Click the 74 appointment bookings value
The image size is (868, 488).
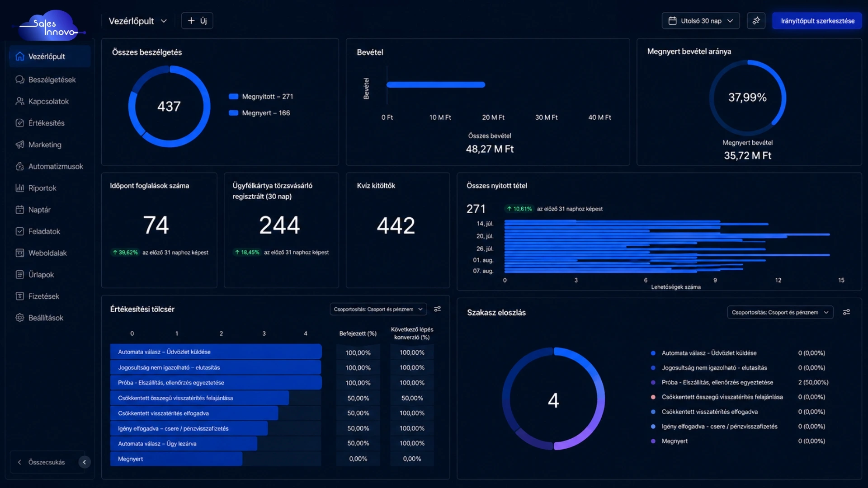tap(156, 225)
